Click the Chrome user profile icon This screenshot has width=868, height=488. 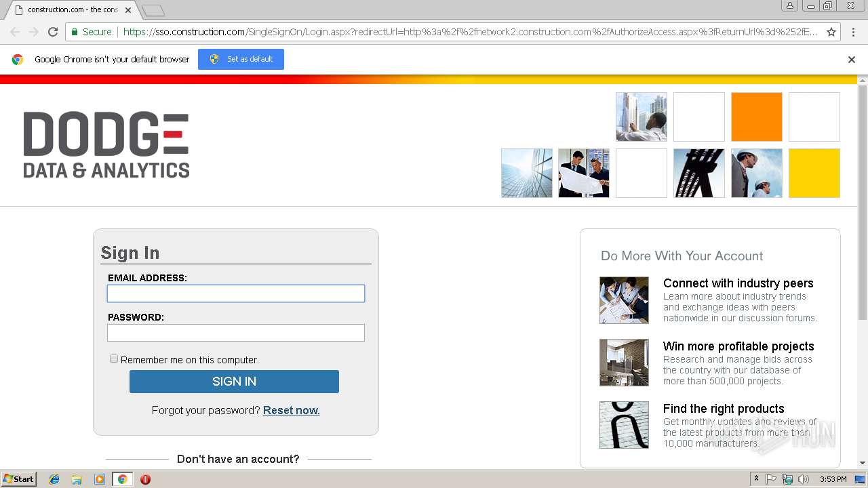(x=790, y=5)
